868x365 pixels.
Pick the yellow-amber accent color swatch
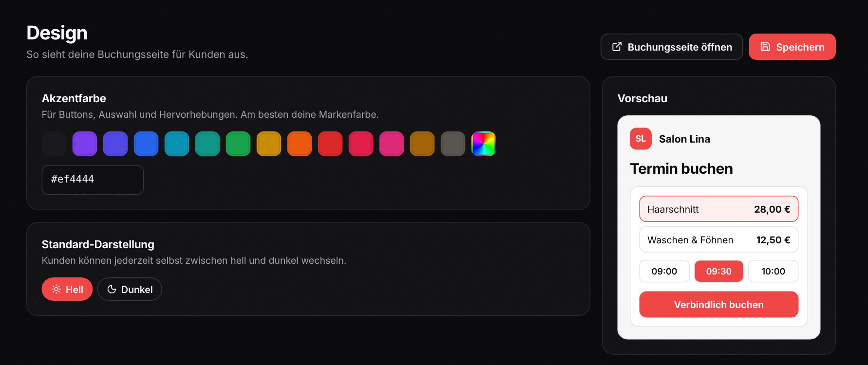coord(269,144)
